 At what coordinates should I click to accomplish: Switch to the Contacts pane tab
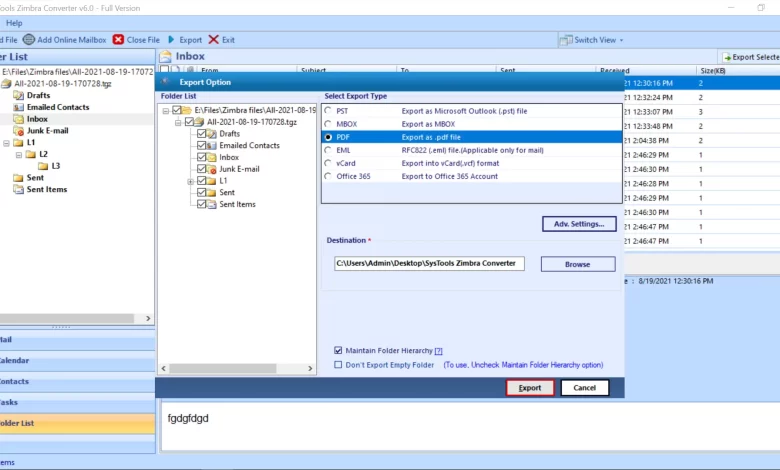(77, 381)
